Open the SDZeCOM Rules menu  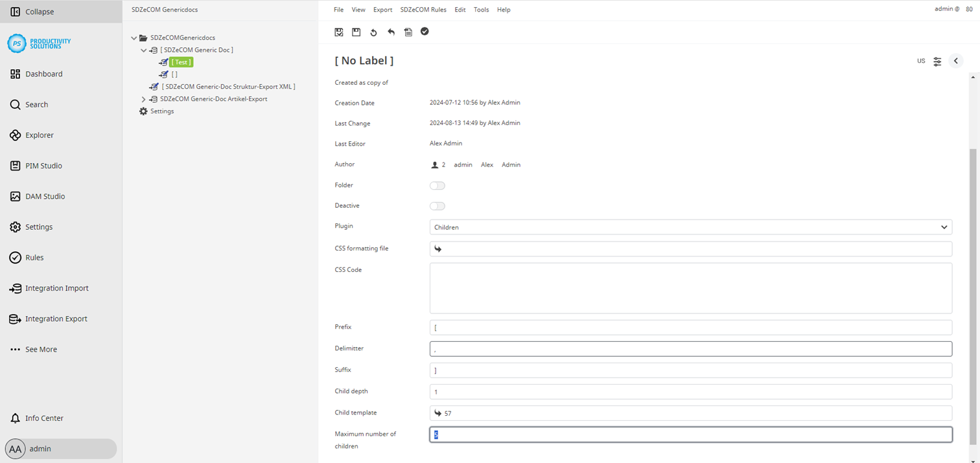click(423, 9)
